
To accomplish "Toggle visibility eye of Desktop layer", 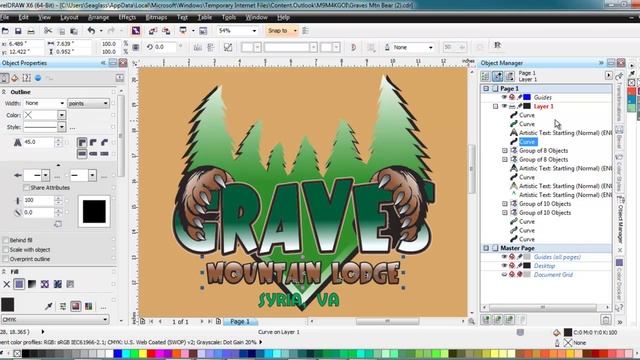I will tap(504, 266).
